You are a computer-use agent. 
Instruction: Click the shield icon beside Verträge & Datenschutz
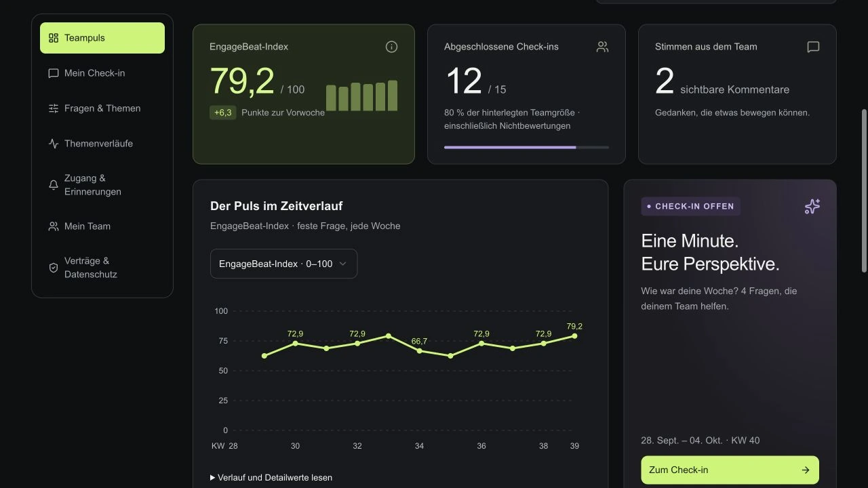pyautogui.click(x=54, y=268)
